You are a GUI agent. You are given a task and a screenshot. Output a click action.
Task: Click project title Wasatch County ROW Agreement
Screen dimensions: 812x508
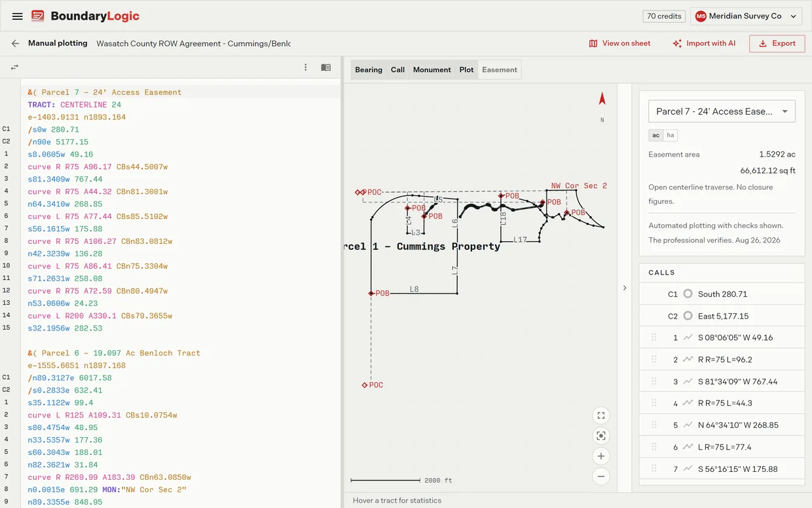click(x=193, y=43)
